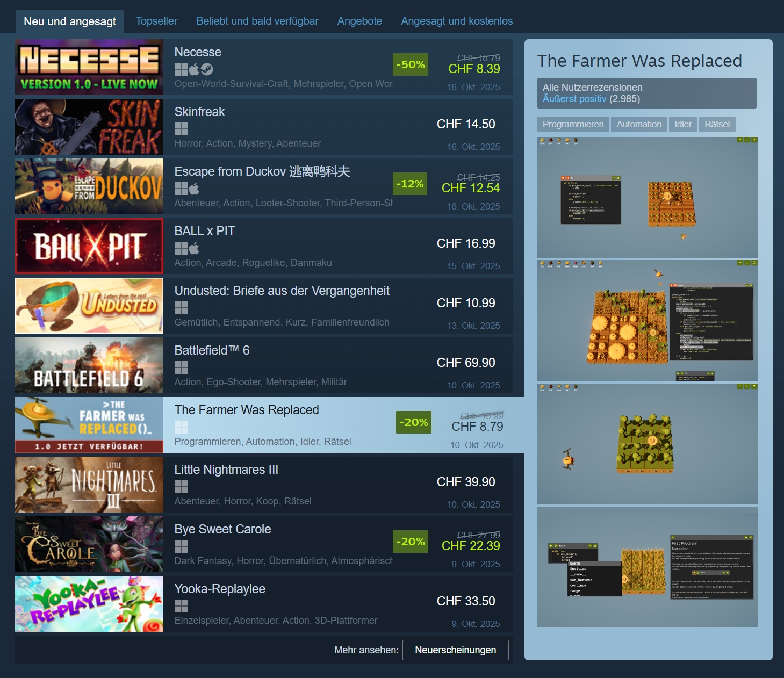Click the Windows icon under Skinfreak
The width and height of the screenshot is (784, 678).
tap(181, 129)
